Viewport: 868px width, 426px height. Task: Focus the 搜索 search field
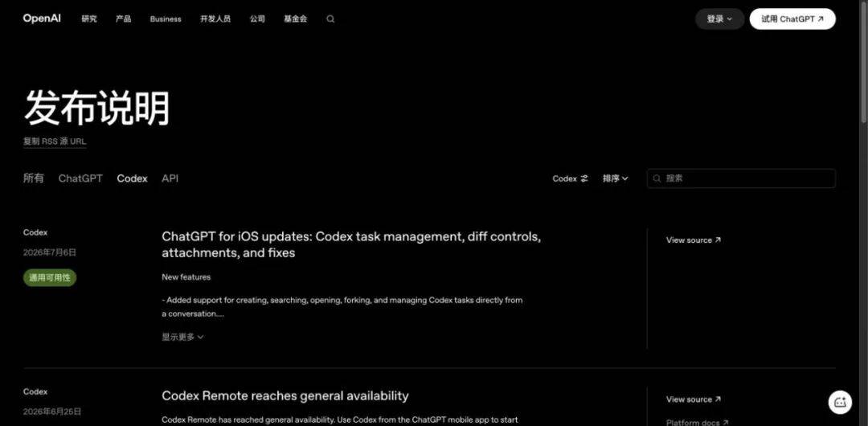point(741,178)
